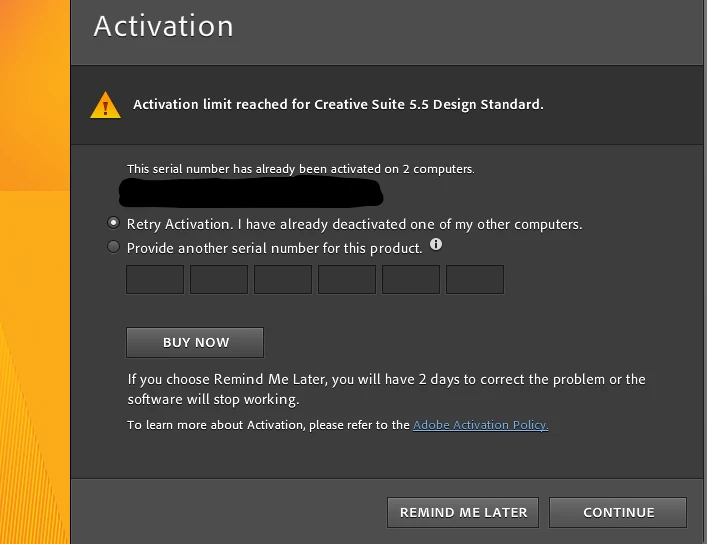Viewport: 707px width, 544px height.
Task: Select the Retry Activation radio button
Action: [113, 223]
